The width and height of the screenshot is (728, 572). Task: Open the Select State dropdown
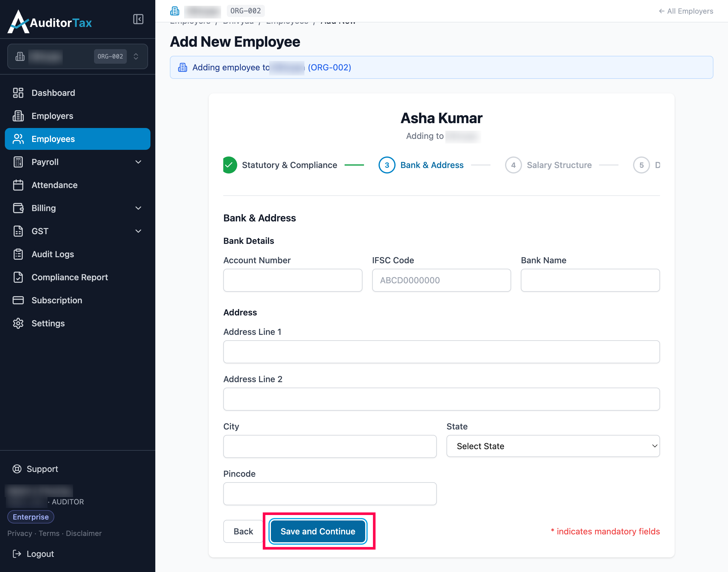click(553, 446)
